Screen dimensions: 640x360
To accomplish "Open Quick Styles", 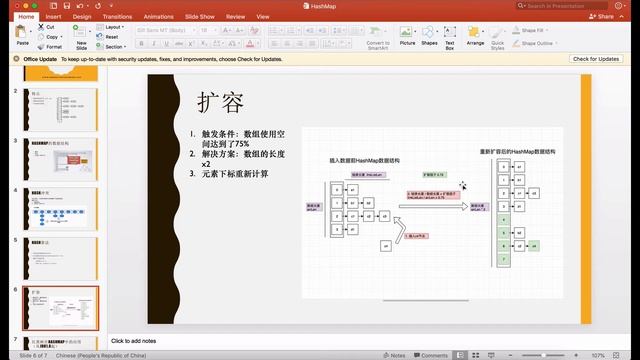I will click(498, 38).
